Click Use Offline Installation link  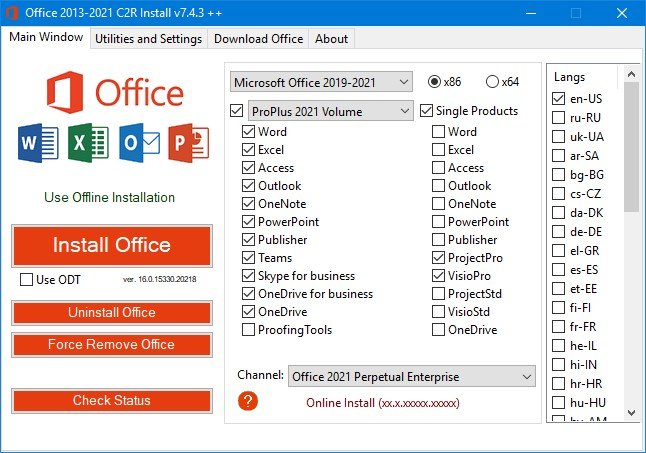pyautogui.click(x=110, y=197)
